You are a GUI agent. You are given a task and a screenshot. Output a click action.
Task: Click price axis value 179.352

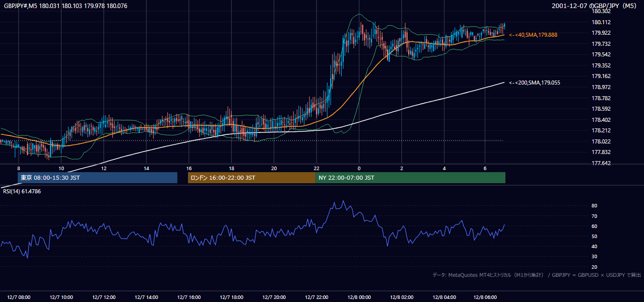[601, 65]
